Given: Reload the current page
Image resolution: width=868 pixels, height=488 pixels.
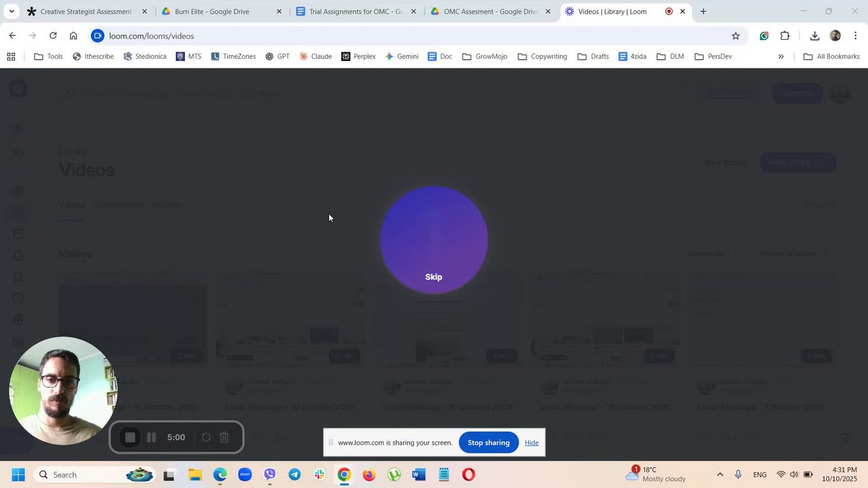Looking at the screenshot, I should tap(53, 36).
